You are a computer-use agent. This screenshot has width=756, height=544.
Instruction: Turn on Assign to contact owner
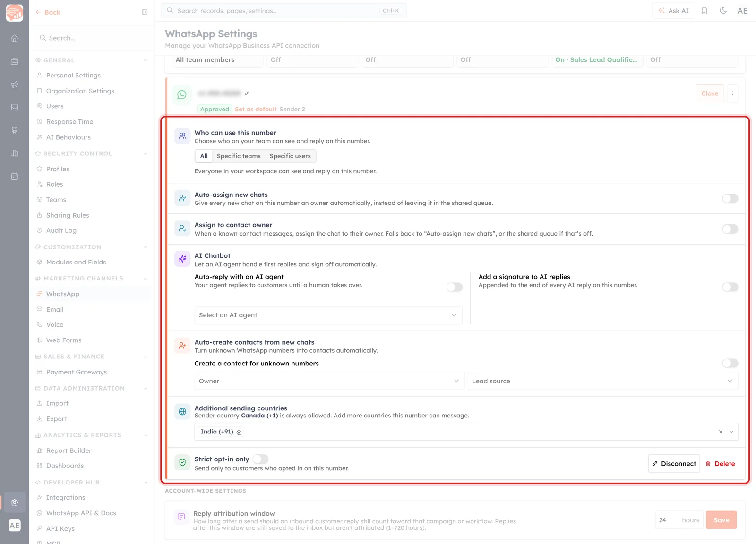pos(730,229)
